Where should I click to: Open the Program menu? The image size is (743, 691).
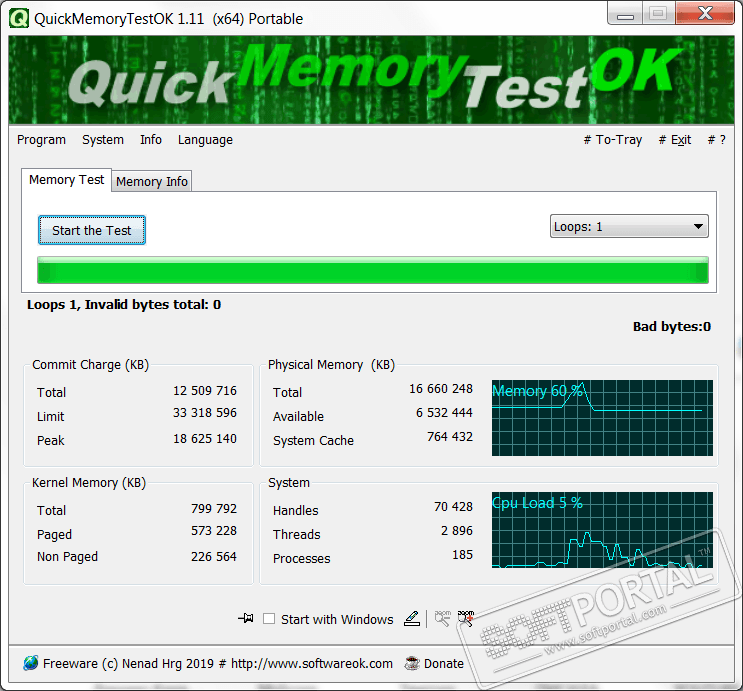coord(41,140)
